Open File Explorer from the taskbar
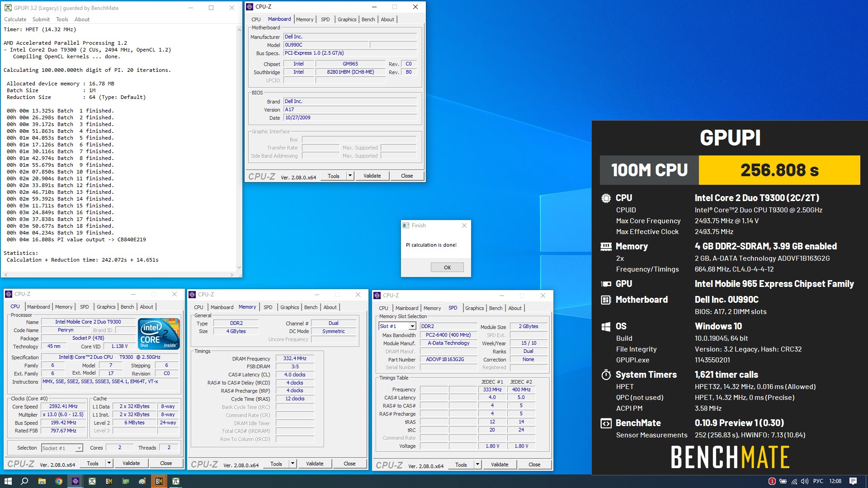 click(x=42, y=481)
